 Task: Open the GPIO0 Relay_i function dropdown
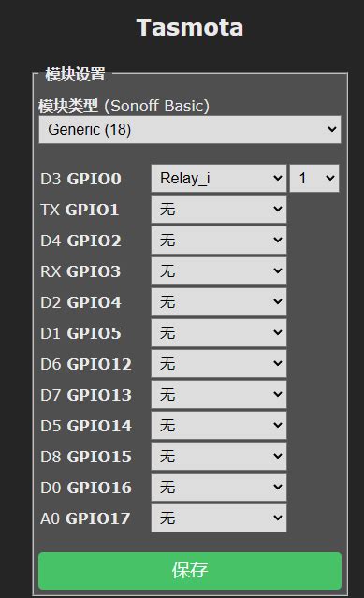(219, 178)
